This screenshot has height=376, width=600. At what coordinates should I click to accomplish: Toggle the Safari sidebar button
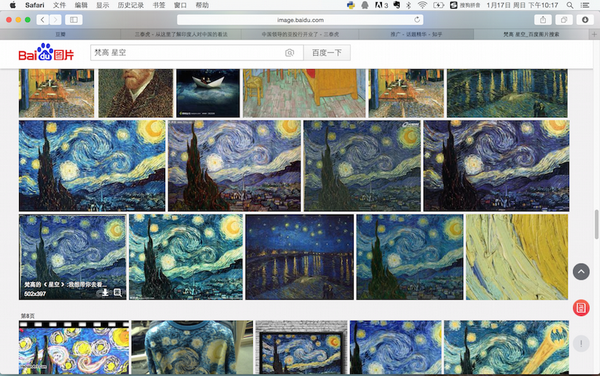pyautogui.click(x=73, y=20)
